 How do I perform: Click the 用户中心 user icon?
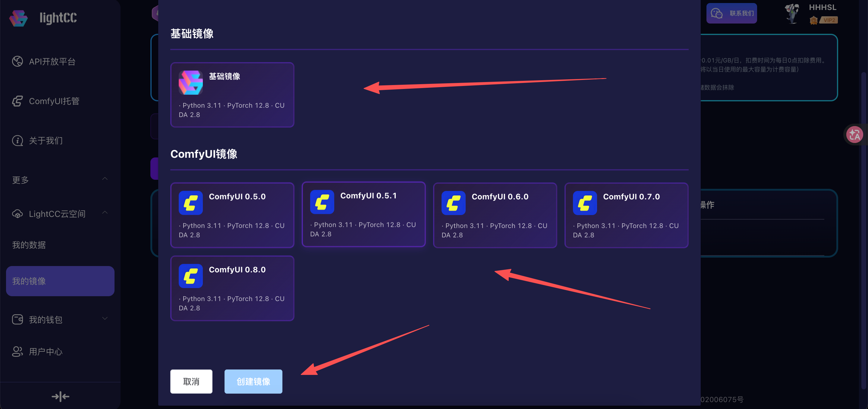(x=17, y=351)
